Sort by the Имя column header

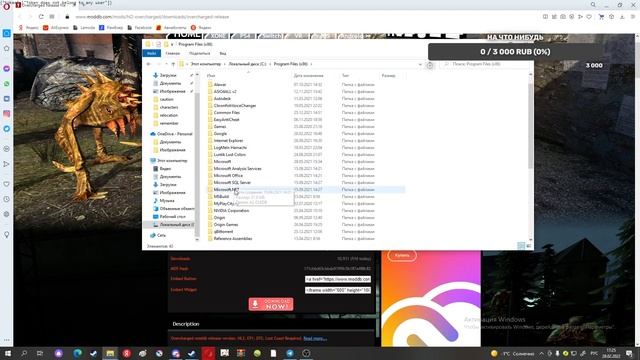click(x=211, y=76)
